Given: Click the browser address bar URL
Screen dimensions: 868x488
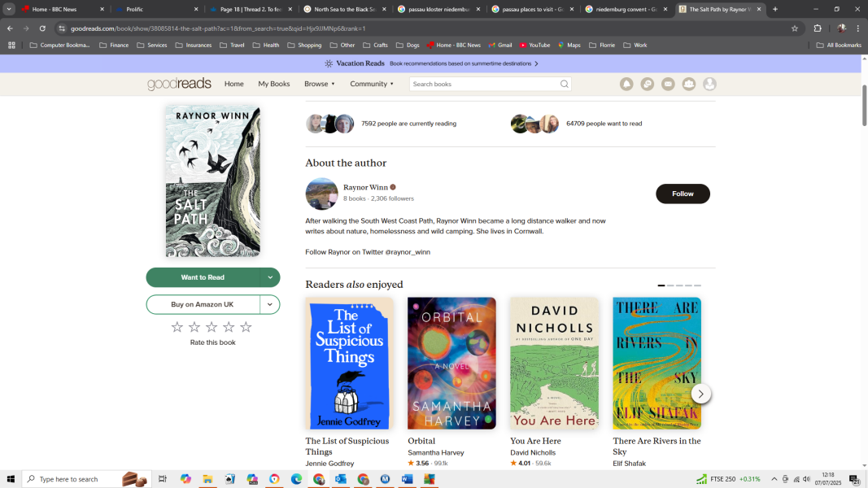Looking at the screenshot, I should coord(218,28).
